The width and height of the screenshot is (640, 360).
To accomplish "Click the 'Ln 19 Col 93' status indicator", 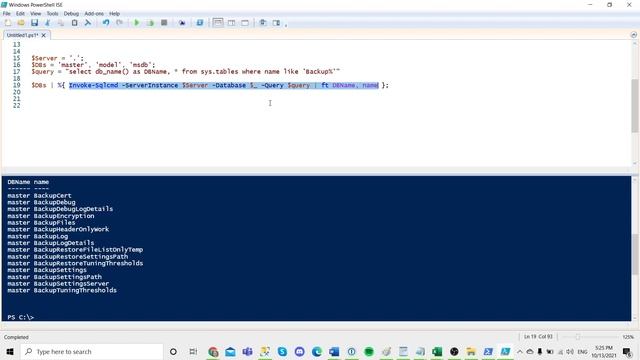I will pos(538,337).
